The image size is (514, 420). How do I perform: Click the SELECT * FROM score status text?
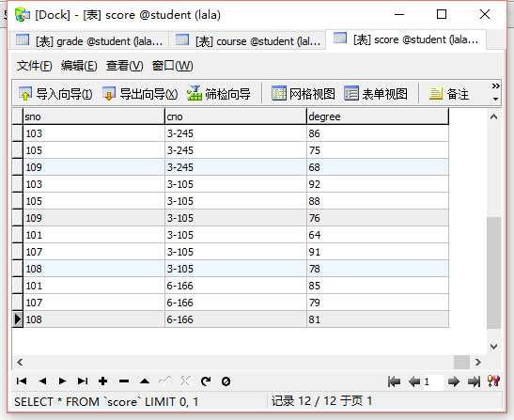click(x=106, y=401)
